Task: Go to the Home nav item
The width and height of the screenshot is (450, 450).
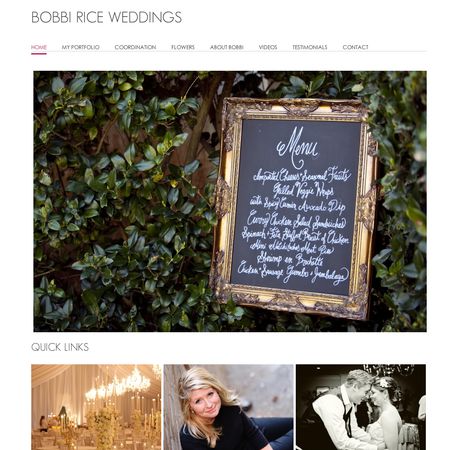Action: 39,47
